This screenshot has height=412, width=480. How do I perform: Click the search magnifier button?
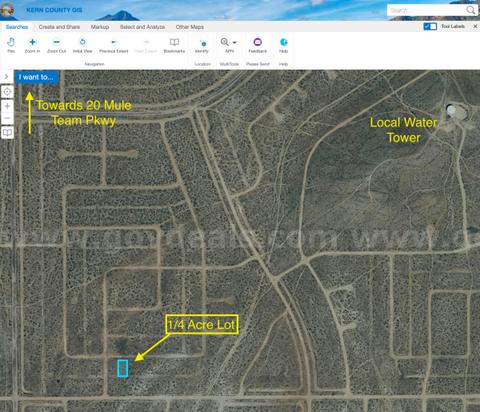471,10
